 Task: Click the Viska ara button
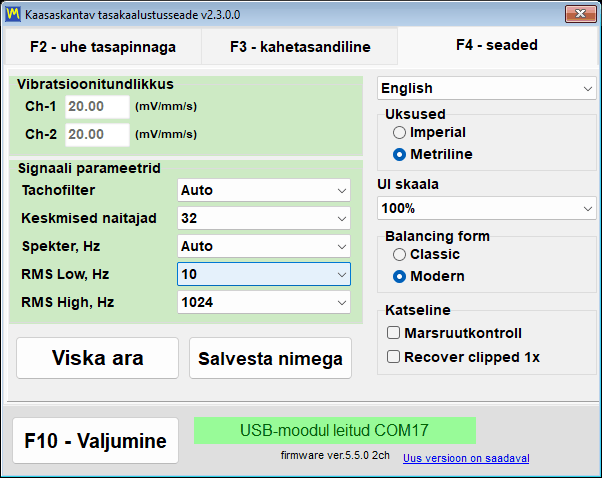point(98,358)
